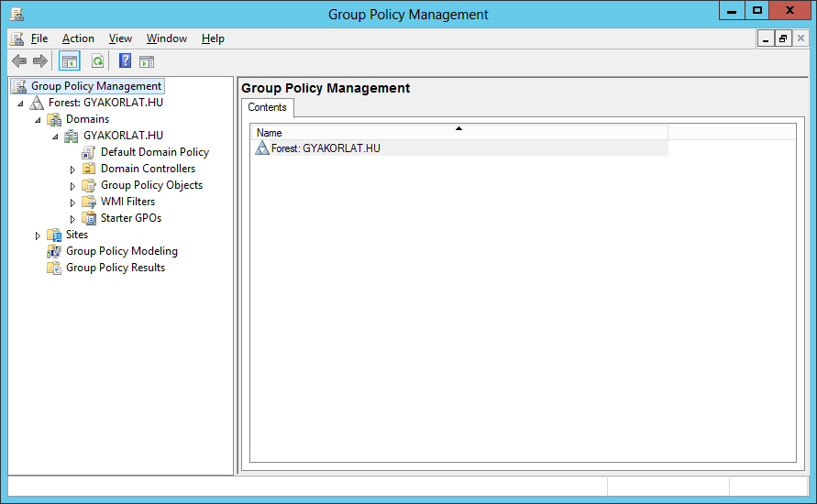The width and height of the screenshot is (817, 504).
Task: Click the Sites folder icon
Action: tap(54, 235)
